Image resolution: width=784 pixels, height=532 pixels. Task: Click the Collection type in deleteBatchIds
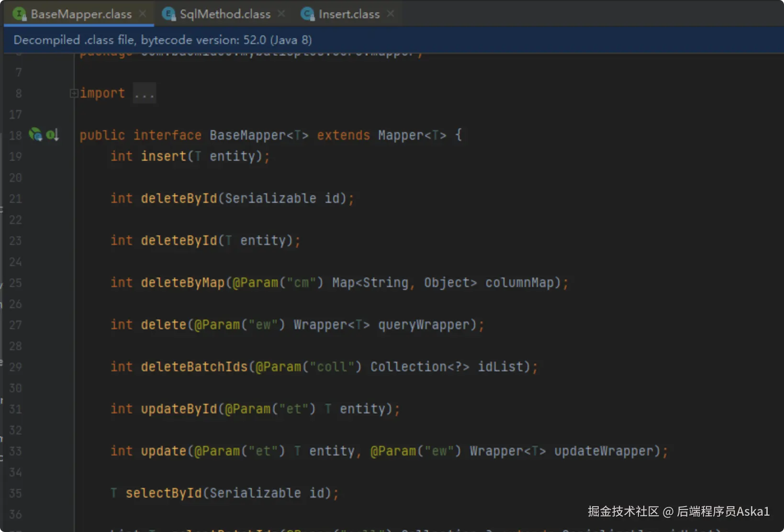[x=409, y=367]
